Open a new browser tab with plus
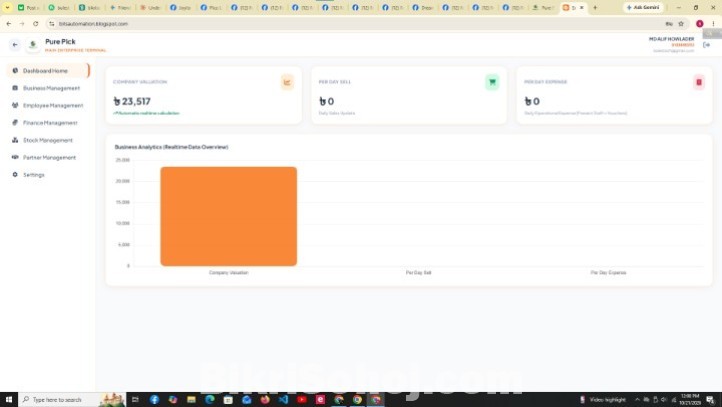The height and width of the screenshot is (407, 722). pos(595,7)
